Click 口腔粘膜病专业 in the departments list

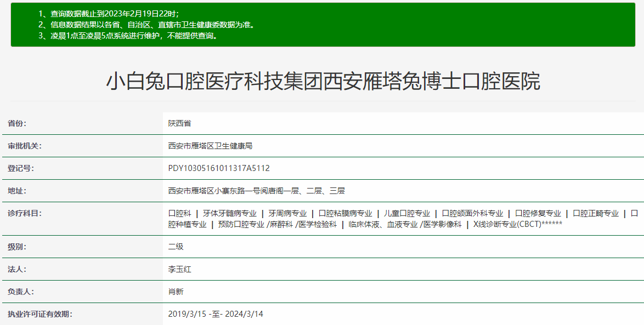tap(346, 213)
